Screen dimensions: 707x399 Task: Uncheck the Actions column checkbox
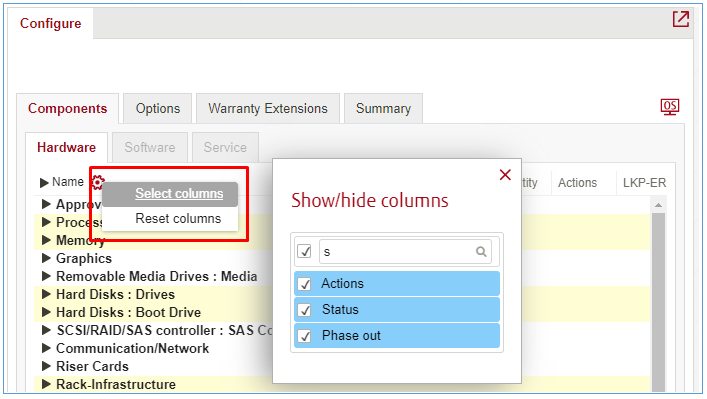coord(305,284)
